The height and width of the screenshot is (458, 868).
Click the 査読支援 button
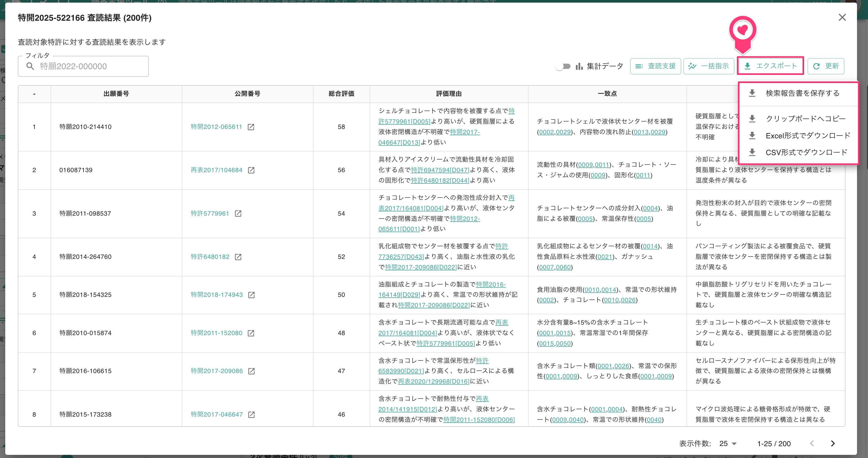tap(655, 66)
